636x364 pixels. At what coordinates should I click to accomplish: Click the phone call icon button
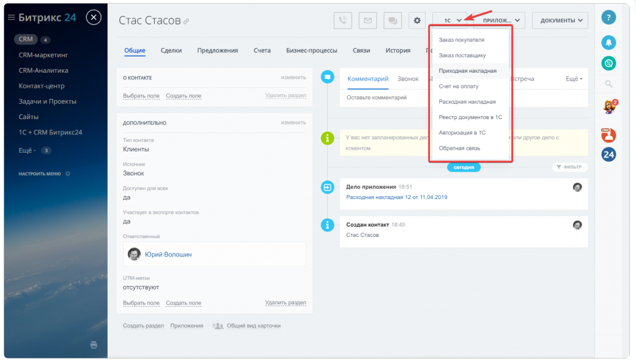(342, 20)
